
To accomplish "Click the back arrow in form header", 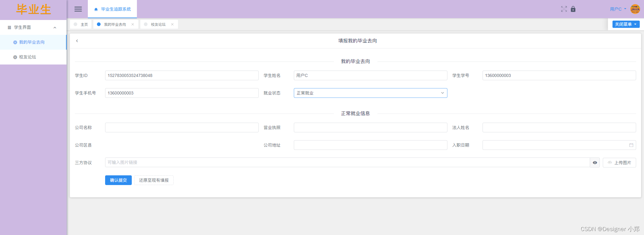I will tap(77, 41).
